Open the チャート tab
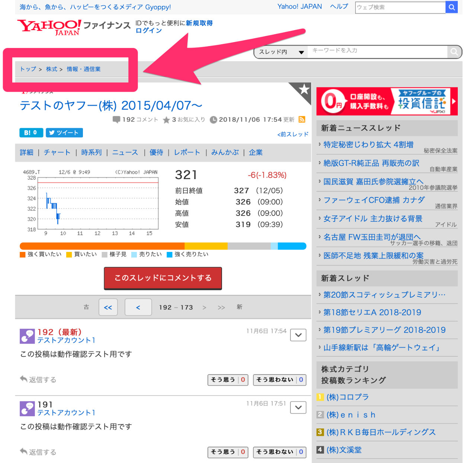The height and width of the screenshot is (463, 476). (57, 152)
